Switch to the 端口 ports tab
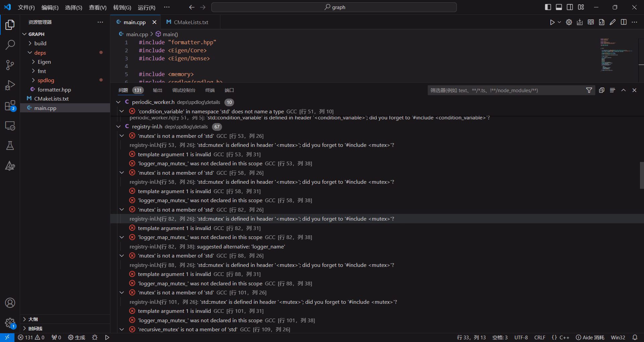This screenshot has width=644, height=342. [229, 90]
